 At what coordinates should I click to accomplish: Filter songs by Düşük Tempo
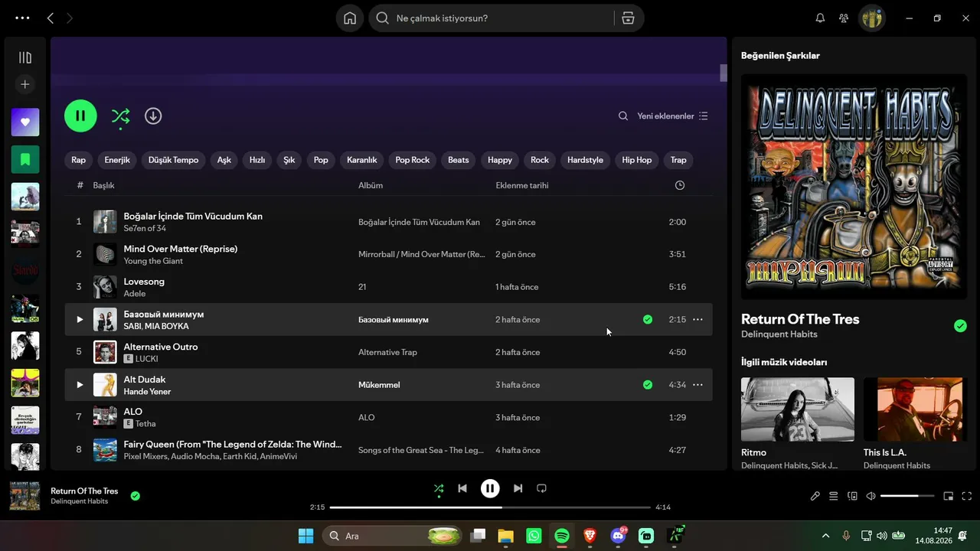click(x=174, y=160)
